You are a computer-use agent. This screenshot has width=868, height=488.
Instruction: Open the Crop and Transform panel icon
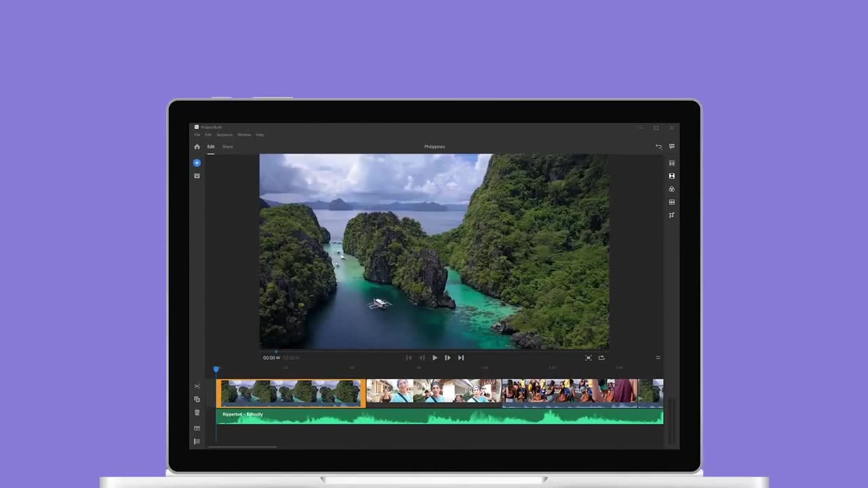(671, 215)
